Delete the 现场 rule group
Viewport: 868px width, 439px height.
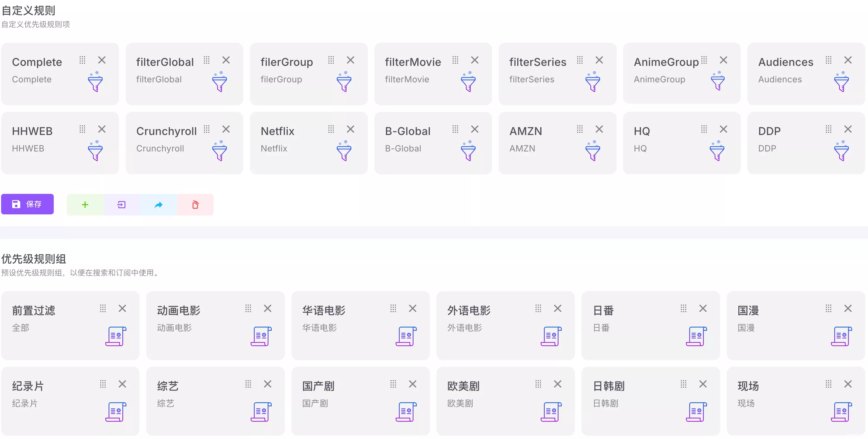tap(848, 384)
